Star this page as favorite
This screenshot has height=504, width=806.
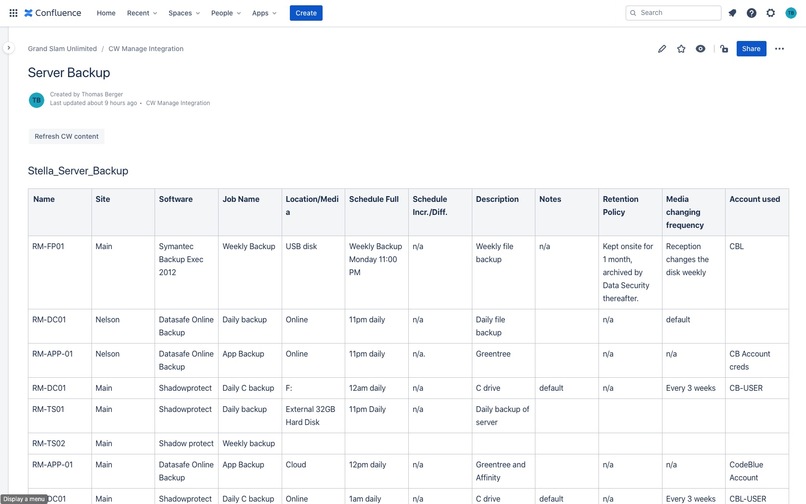pos(681,49)
